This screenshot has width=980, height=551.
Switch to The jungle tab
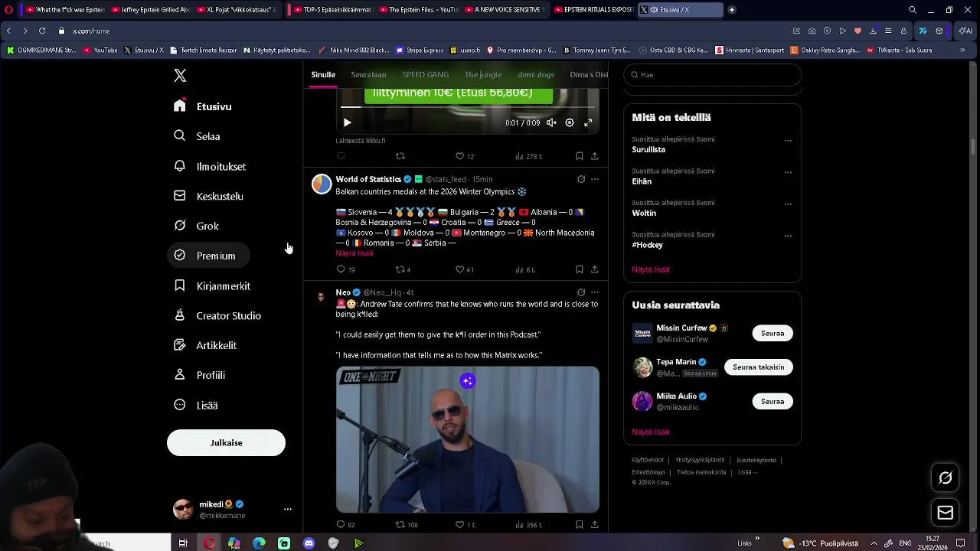tap(482, 74)
